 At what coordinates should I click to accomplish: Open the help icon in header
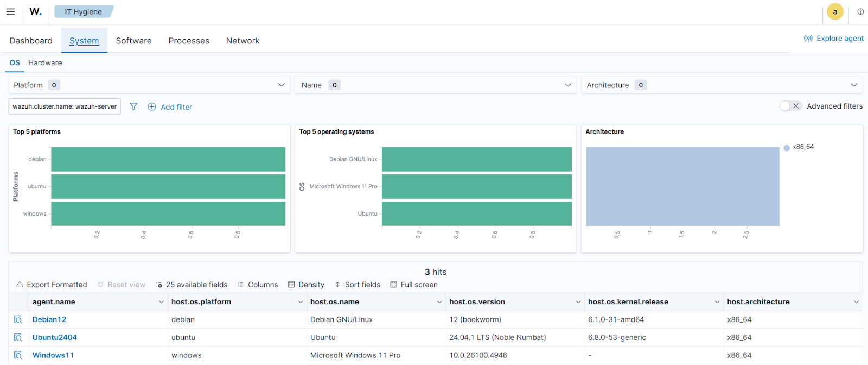tap(860, 11)
